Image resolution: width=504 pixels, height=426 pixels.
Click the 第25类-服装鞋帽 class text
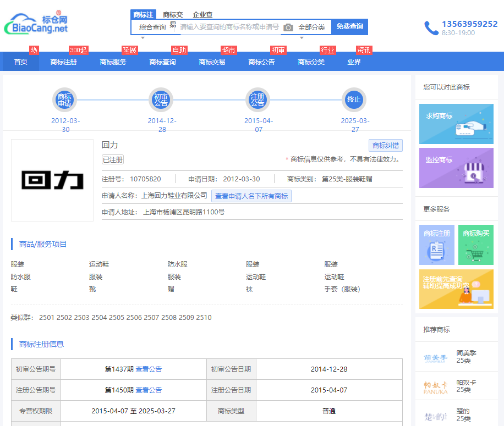click(x=347, y=179)
